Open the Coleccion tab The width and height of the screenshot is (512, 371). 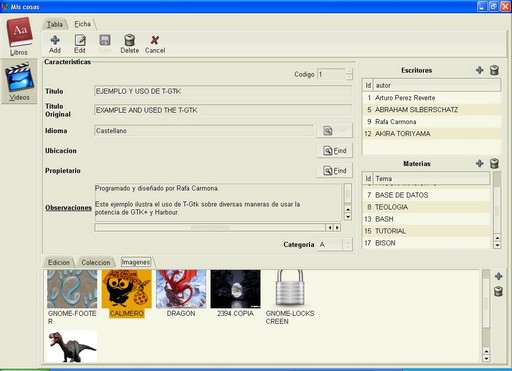[x=96, y=262]
